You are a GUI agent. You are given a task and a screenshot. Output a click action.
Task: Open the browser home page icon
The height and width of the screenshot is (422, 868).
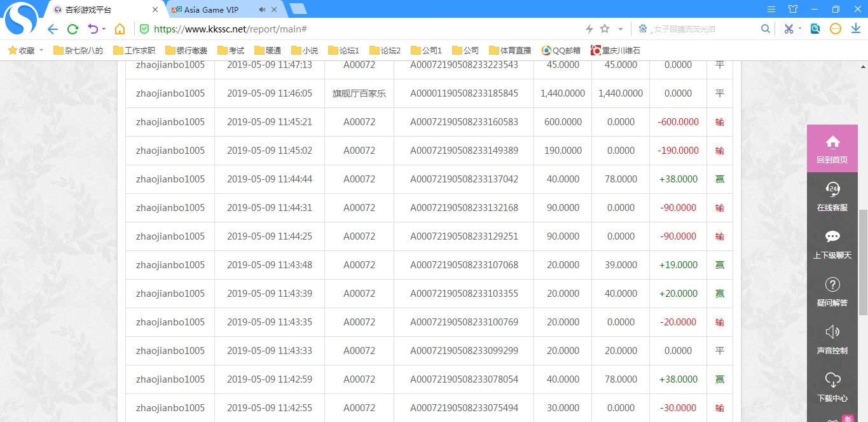(120, 29)
